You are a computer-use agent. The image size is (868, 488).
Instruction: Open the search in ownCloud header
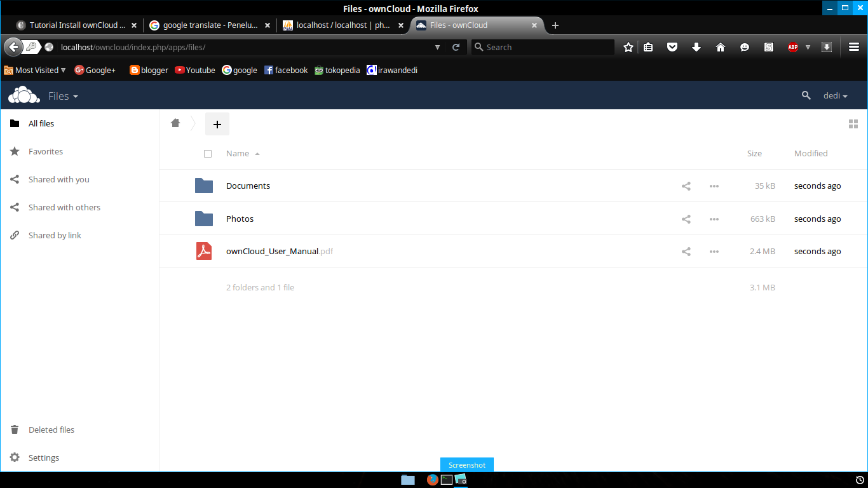806,95
